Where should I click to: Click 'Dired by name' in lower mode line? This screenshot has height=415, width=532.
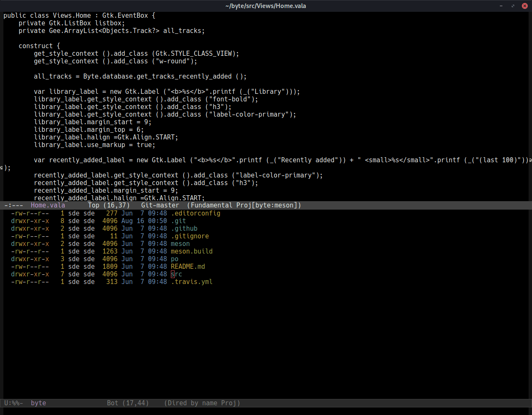coord(192,403)
